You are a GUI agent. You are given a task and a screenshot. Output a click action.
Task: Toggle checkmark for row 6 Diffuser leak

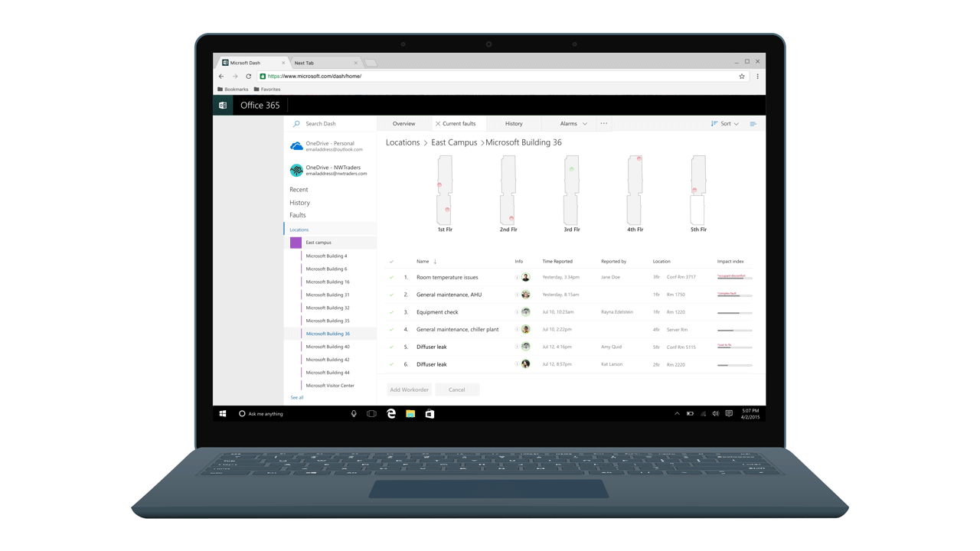point(391,364)
